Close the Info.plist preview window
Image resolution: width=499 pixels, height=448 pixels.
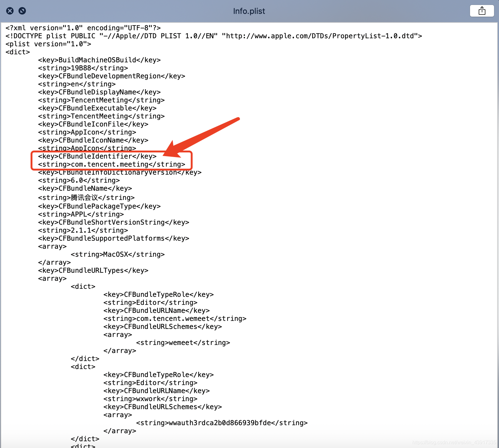pyautogui.click(x=10, y=11)
